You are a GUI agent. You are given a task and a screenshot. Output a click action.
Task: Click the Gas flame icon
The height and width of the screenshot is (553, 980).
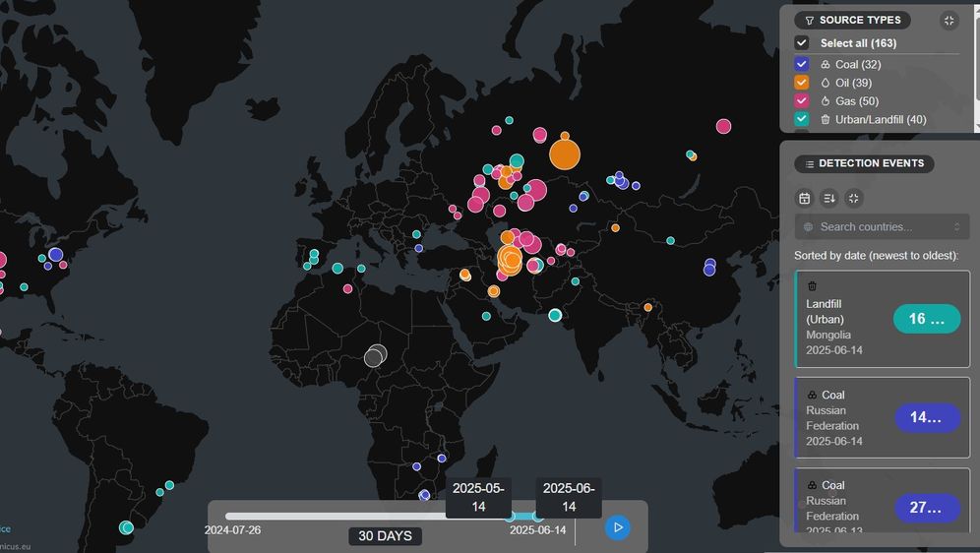tap(825, 100)
